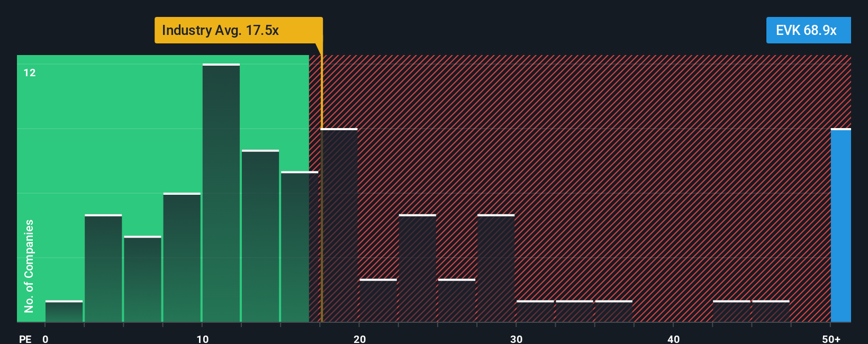Select the bar for PE 22.5 to 25
Viewport: 868px width, 344px height.
point(418,268)
